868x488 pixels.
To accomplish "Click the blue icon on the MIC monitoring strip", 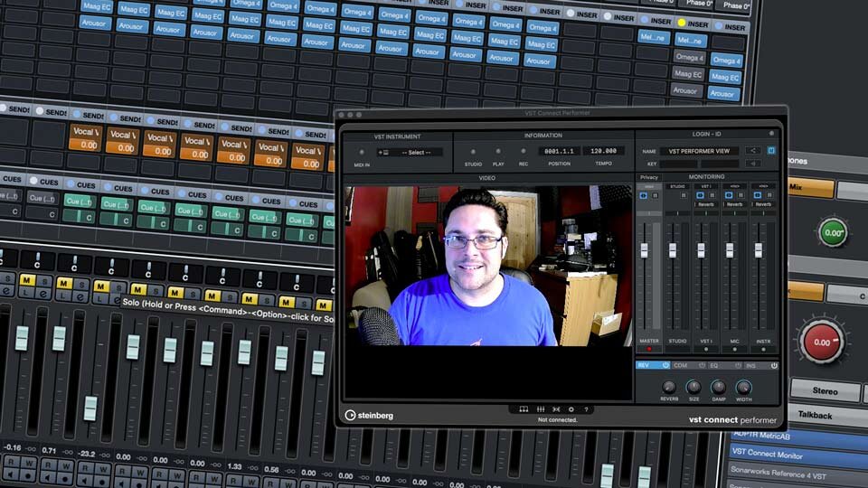I will pos(729,196).
